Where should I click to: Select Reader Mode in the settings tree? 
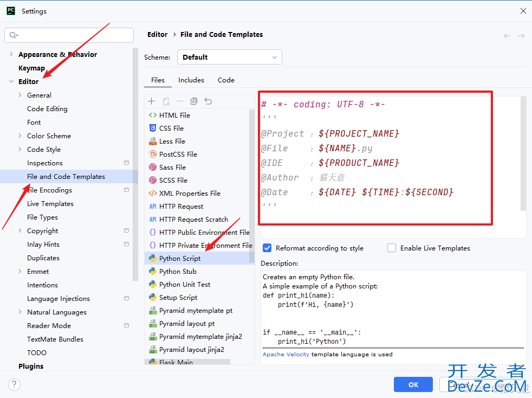[49, 326]
